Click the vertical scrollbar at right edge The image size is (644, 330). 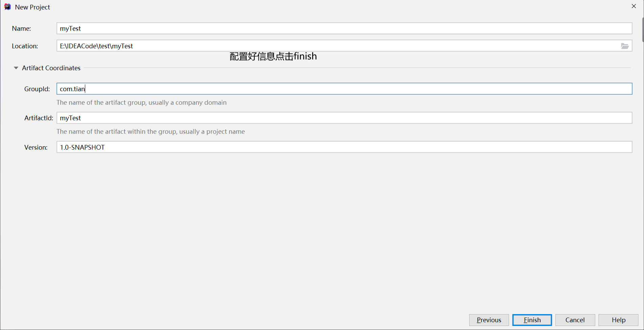coord(643,30)
